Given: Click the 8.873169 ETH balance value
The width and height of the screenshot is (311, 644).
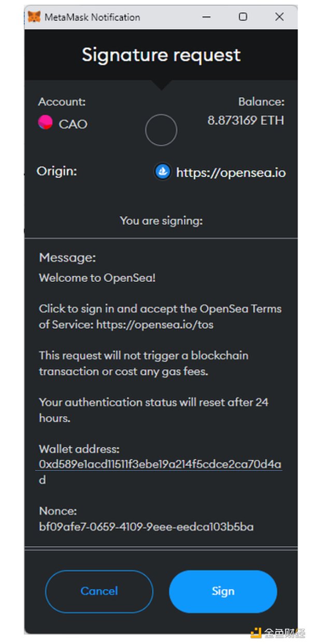Looking at the screenshot, I should (246, 121).
